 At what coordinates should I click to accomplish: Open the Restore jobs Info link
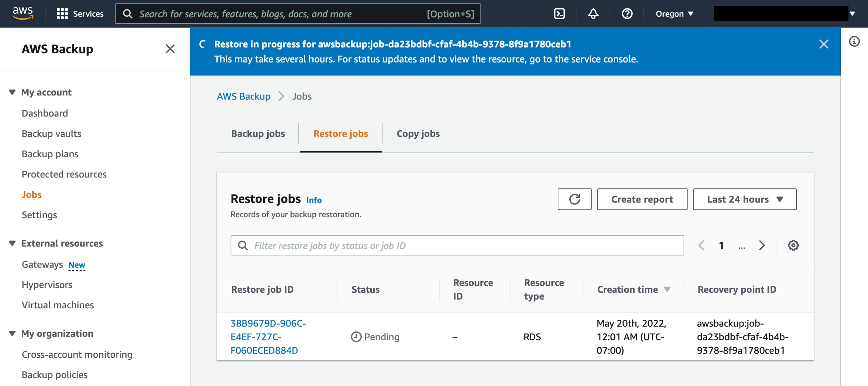pyautogui.click(x=314, y=200)
